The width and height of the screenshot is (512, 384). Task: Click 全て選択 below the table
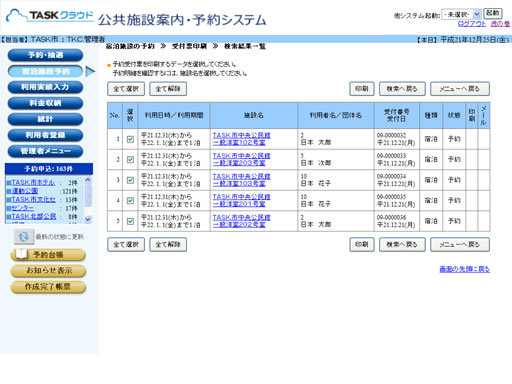[x=126, y=245]
